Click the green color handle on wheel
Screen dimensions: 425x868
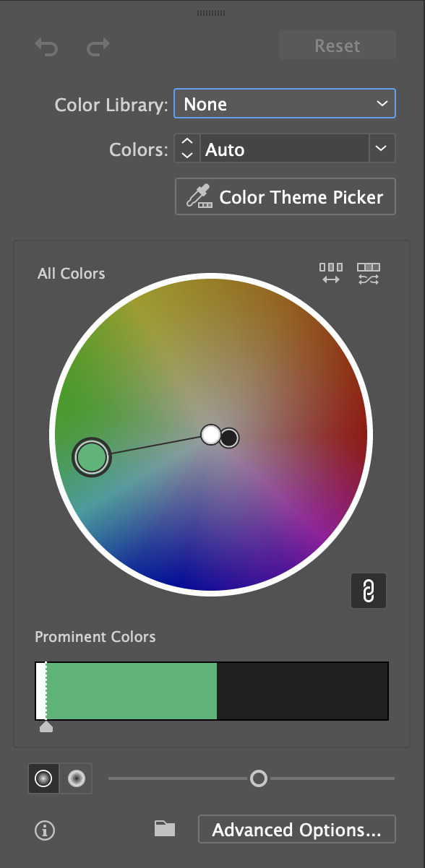point(92,457)
